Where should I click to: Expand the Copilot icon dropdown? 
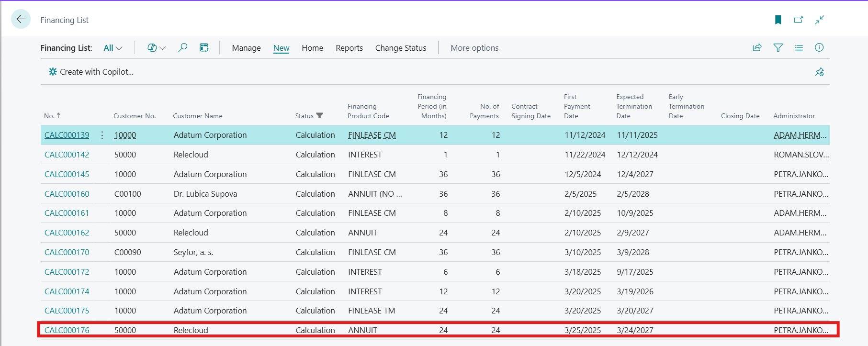[157, 48]
